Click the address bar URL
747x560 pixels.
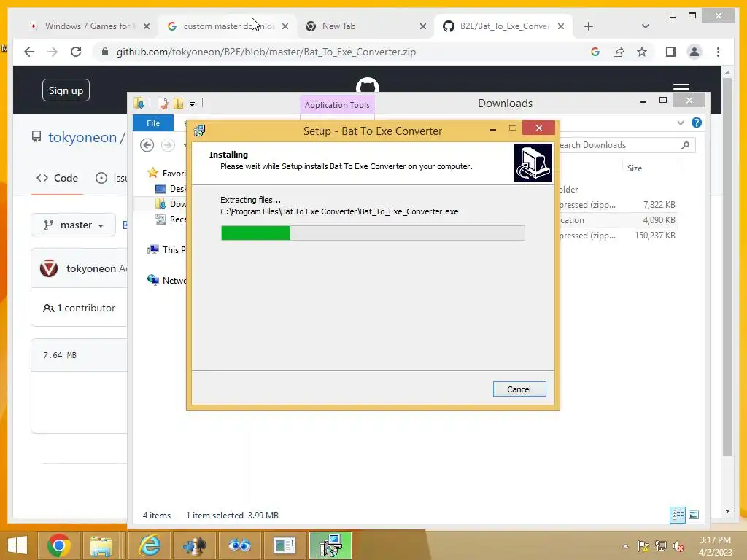pyautogui.click(x=266, y=52)
